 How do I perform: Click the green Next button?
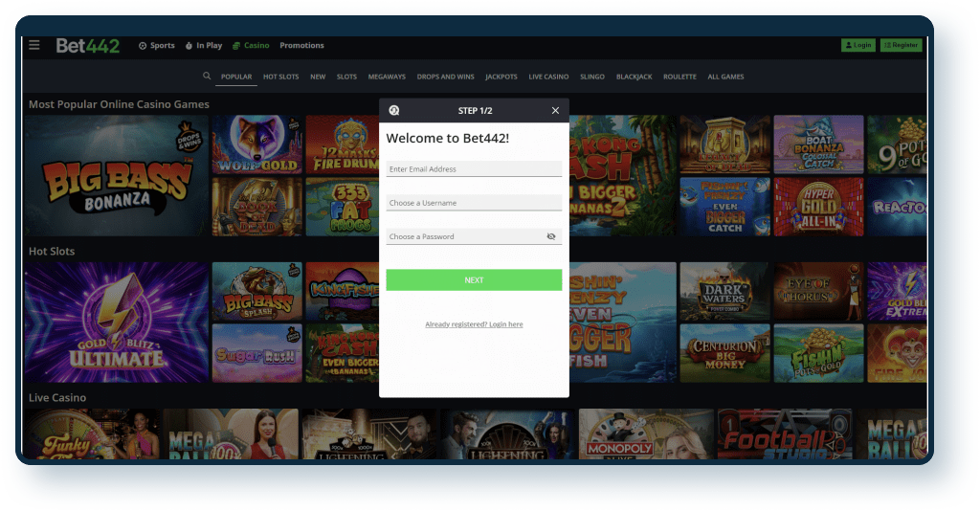474,279
